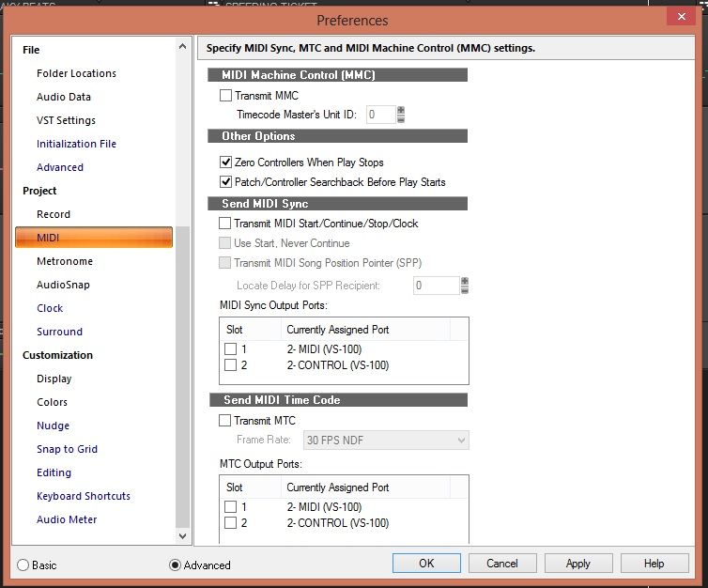
Task: Select the Basic radio button
Action: (23, 565)
